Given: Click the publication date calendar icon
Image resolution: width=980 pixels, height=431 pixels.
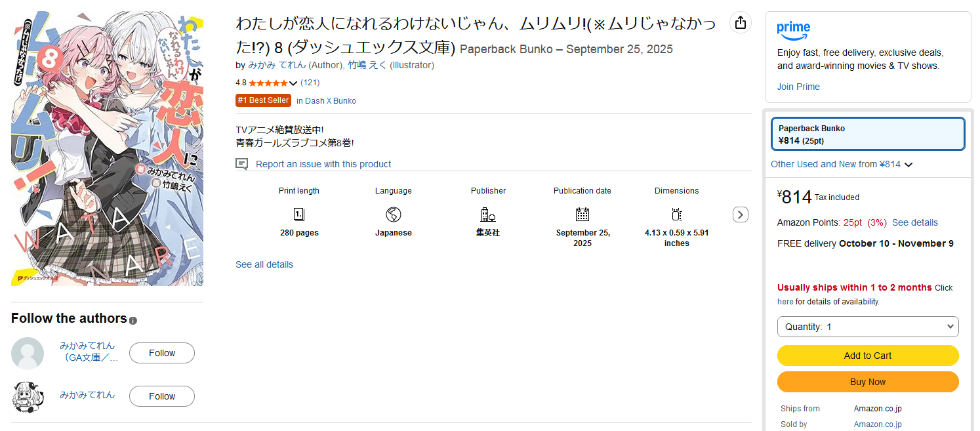Looking at the screenshot, I should (x=582, y=215).
